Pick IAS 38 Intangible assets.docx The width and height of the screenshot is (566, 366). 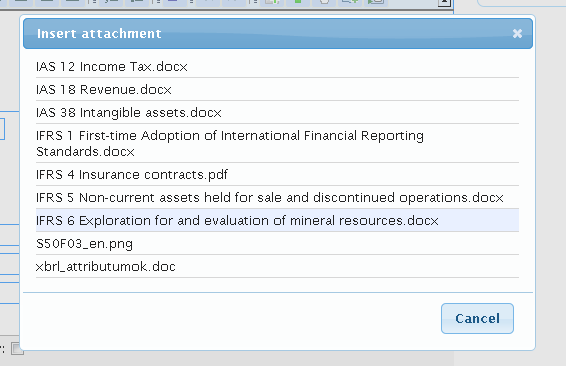(x=277, y=113)
